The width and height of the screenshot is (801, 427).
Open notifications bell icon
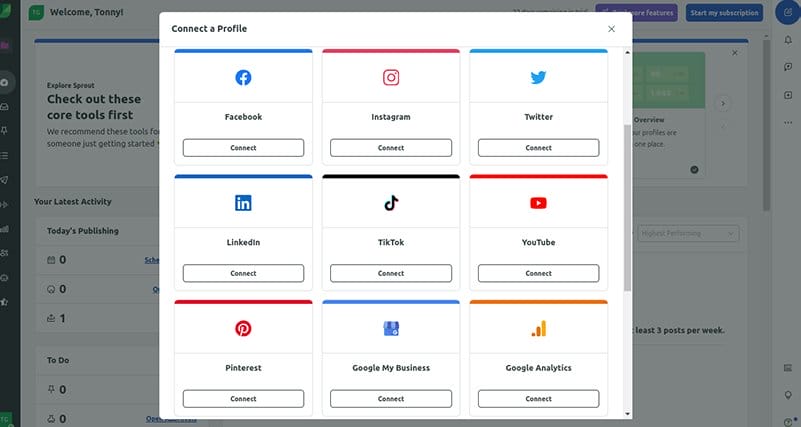[x=788, y=40]
